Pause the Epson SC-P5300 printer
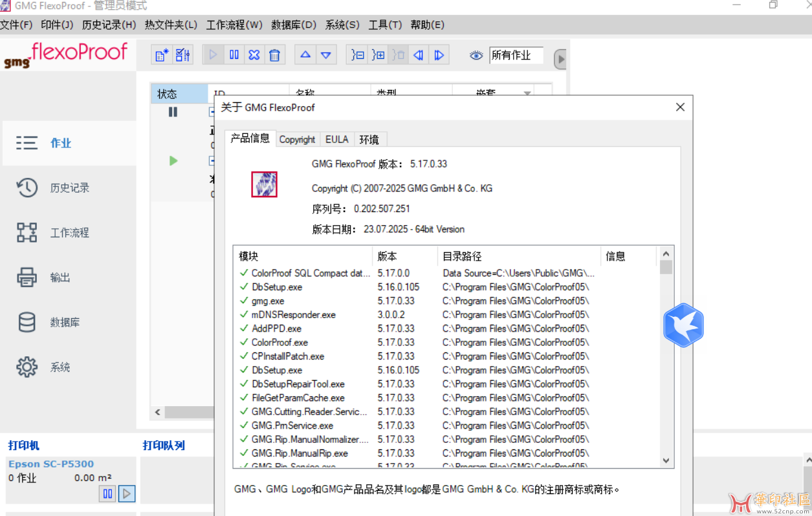812x516 pixels. click(x=107, y=494)
